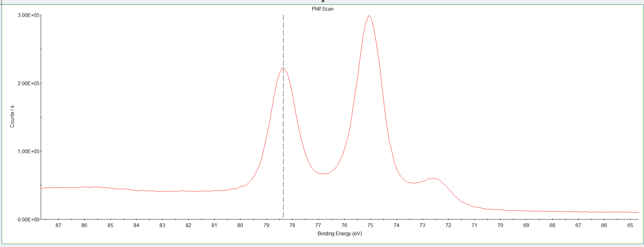Click the 2.00E+05 y-axis tick label

(x=28, y=83)
